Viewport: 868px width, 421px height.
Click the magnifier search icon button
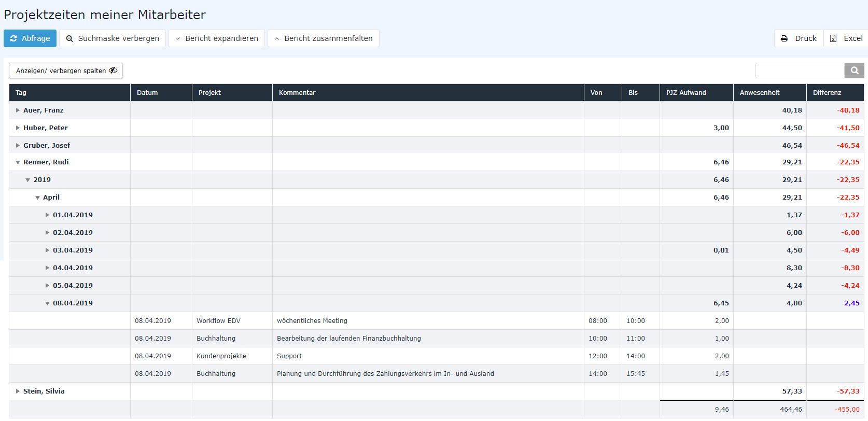tap(855, 71)
